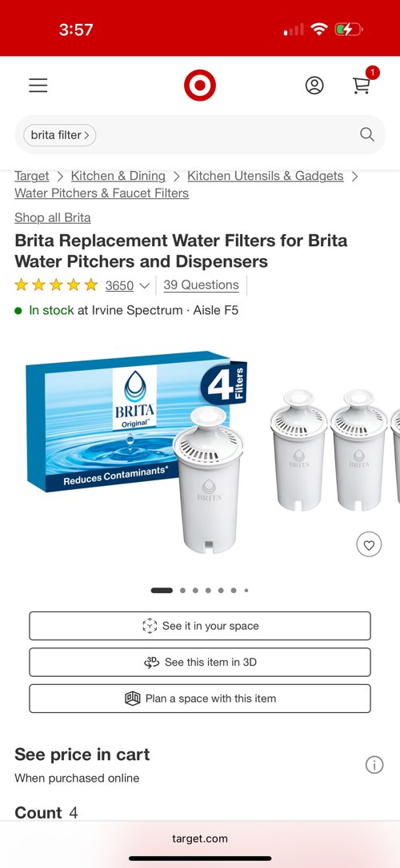Go to Kitchen & Dining breadcrumb
This screenshot has height=868, width=400.
pyautogui.click(x=118, y=176)
